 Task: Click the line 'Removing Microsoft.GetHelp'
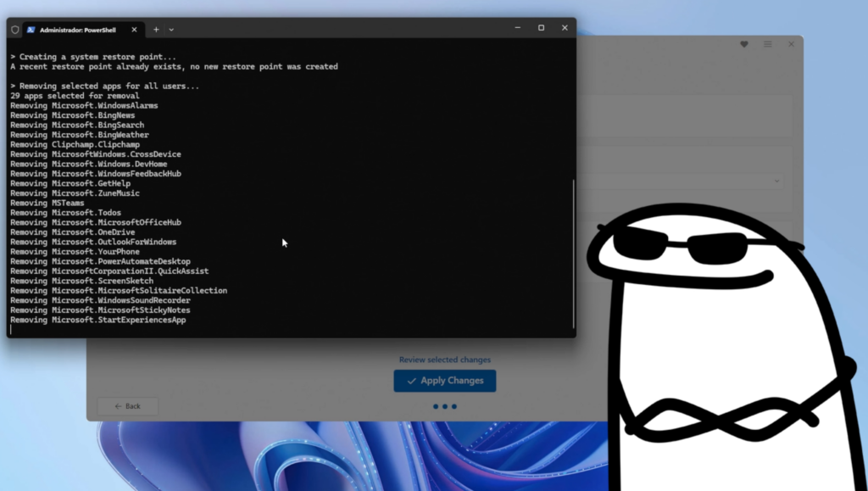click(x=70, y=184)
